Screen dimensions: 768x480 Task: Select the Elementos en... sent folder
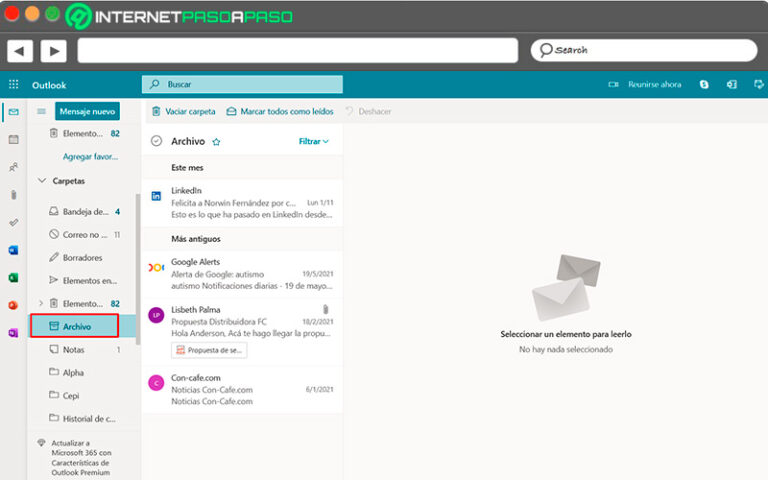[84, 281]
